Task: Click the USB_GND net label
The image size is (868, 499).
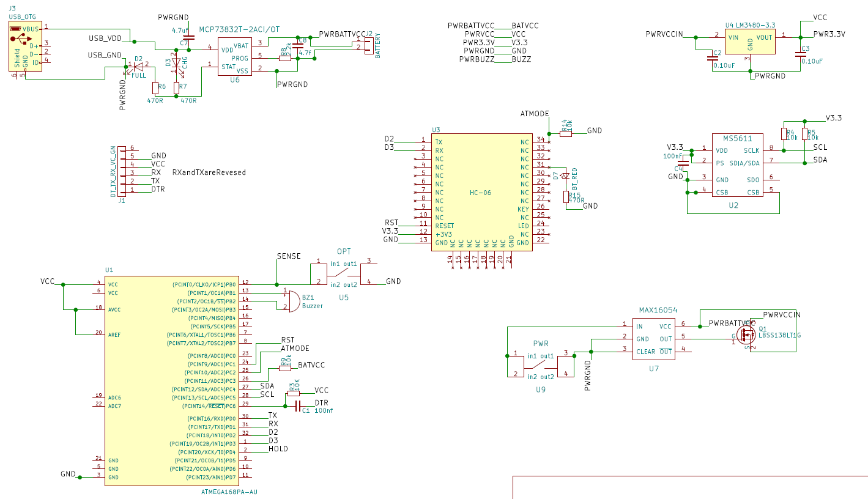Action: (x=105, y=55)
